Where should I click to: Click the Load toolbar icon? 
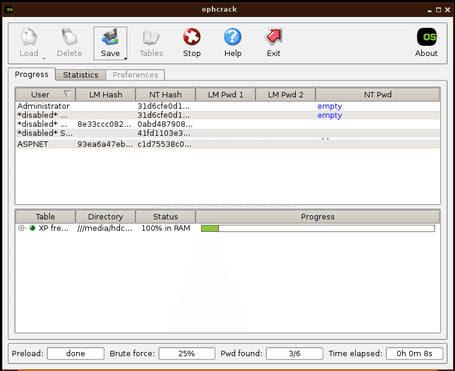[29, 37]
